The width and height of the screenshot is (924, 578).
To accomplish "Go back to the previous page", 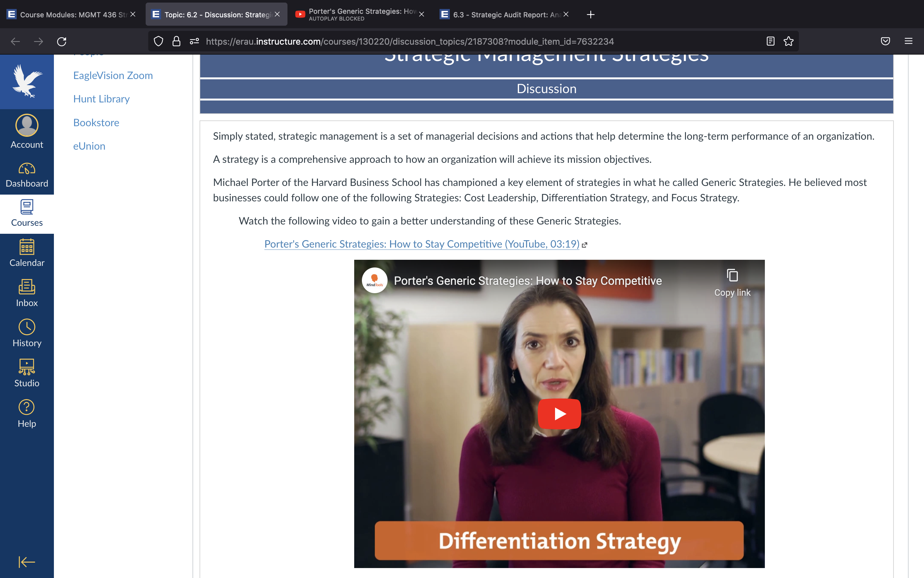I will pos(15,41).
